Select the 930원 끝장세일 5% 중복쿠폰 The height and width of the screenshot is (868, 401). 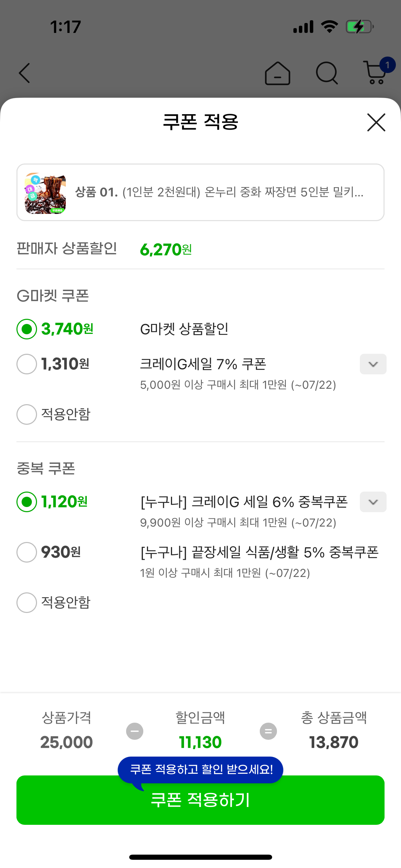pyautogui.click(x=27, y=552)
